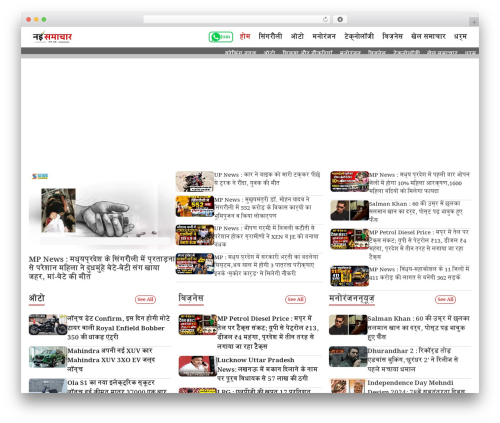This screenshot has height=423, width=500.
Task: Click the Independence Day Mehndi thumbnail
Action: [x=348, y=386]
